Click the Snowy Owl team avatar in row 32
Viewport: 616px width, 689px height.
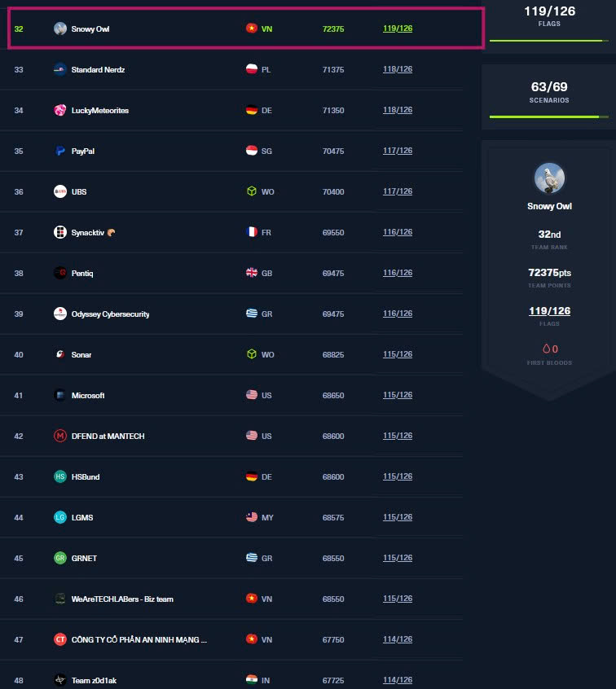(60, 29)
